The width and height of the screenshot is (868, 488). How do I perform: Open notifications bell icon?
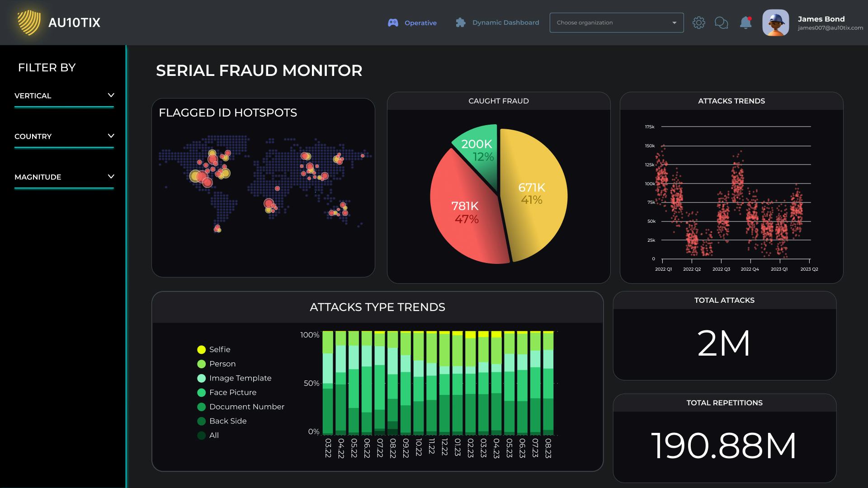click(x=745, y=23)
